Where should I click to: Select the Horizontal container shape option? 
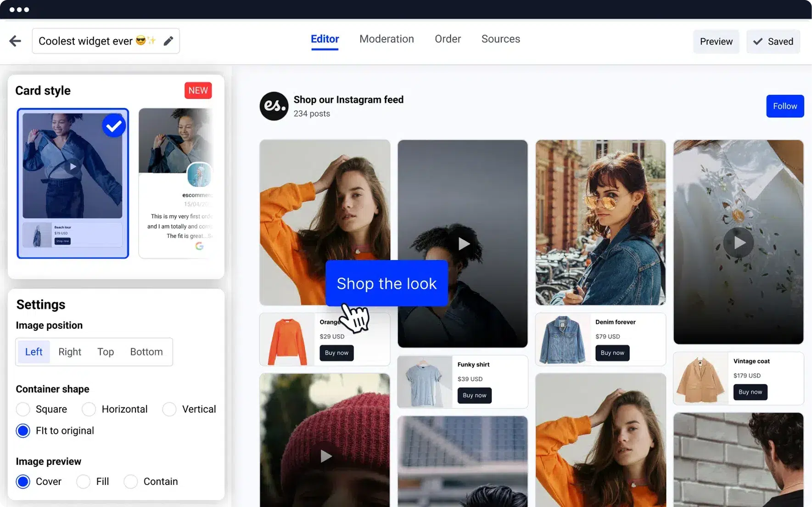tap(89, 409)
